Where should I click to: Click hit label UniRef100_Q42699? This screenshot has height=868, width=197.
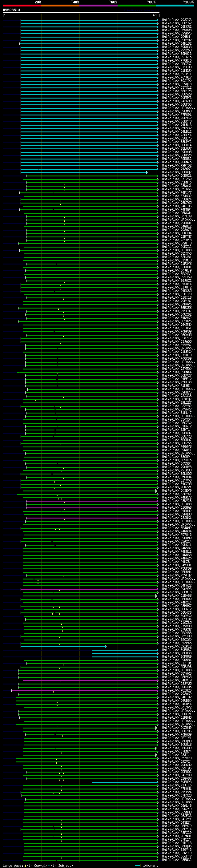pyautogui.click(x=177, y=101)
